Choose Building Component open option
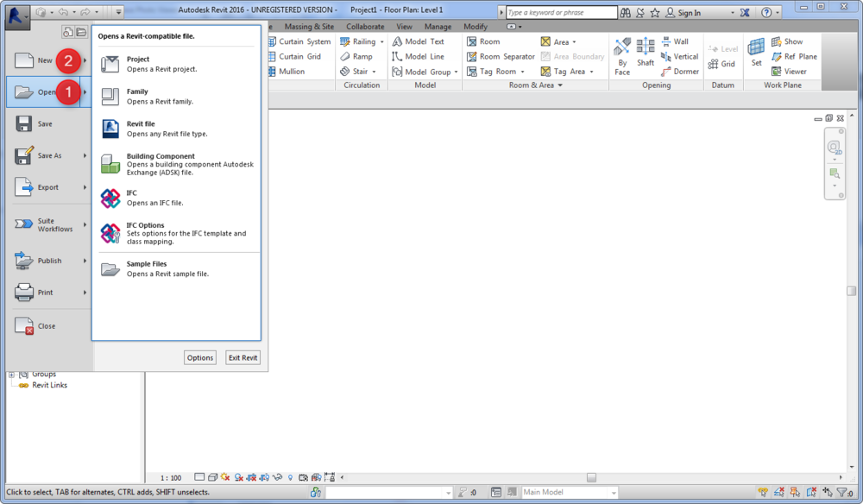Viewport: 863px width, 504px height. [x=176, y=164]
